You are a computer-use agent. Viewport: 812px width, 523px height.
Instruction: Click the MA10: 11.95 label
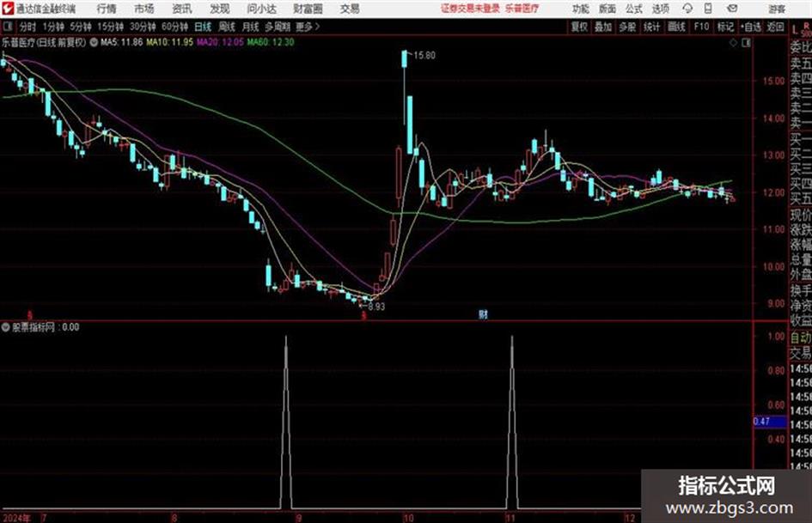coord(170,42)
